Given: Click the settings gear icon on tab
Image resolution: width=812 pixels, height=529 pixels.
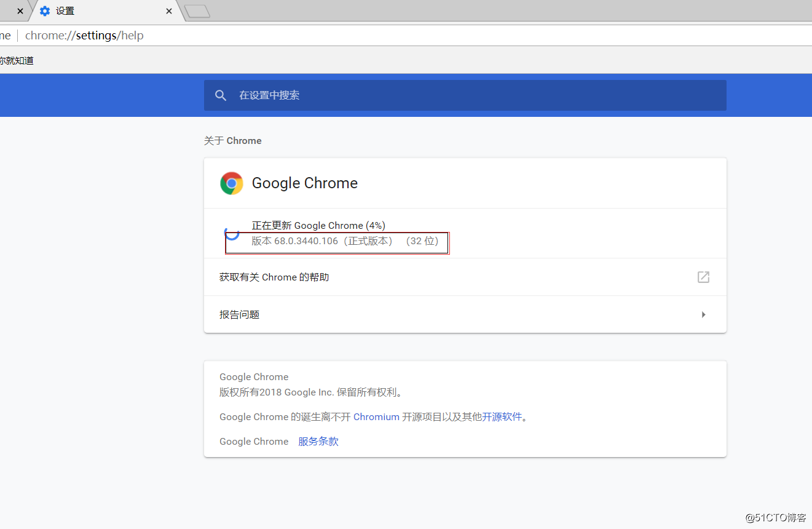Looking at the screenshot, I should 44,11.
